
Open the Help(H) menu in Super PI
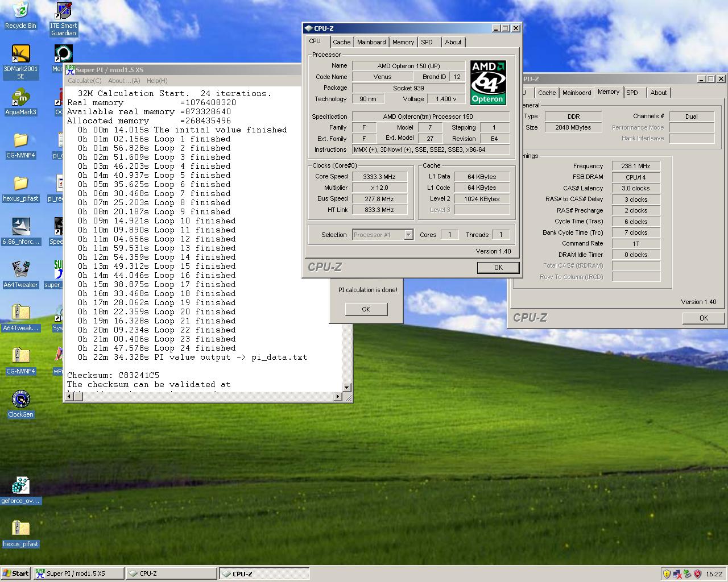(x=157, y=81)
